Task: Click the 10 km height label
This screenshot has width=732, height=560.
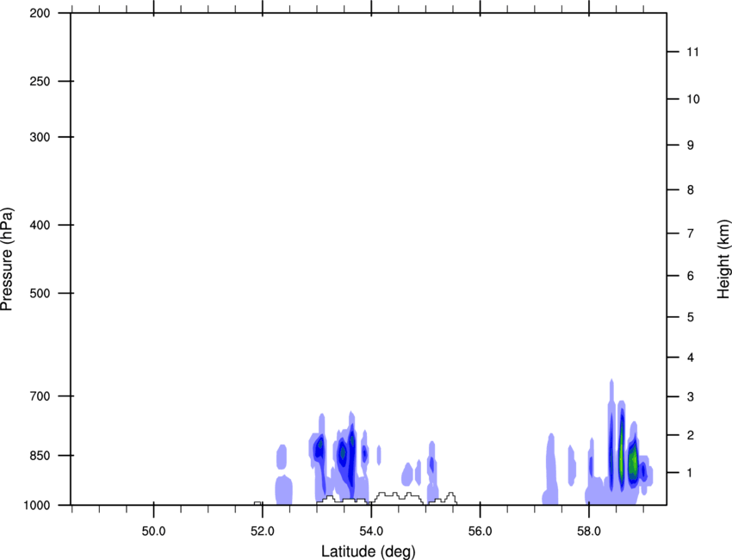Action: pos(693,99)
